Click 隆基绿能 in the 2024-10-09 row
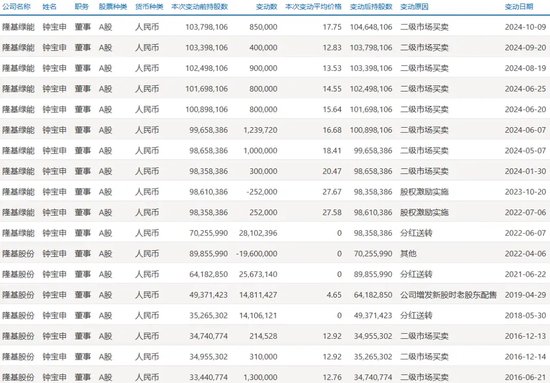Image resolution: width=550 pixels, height=383 pixels. coord(18,27)
